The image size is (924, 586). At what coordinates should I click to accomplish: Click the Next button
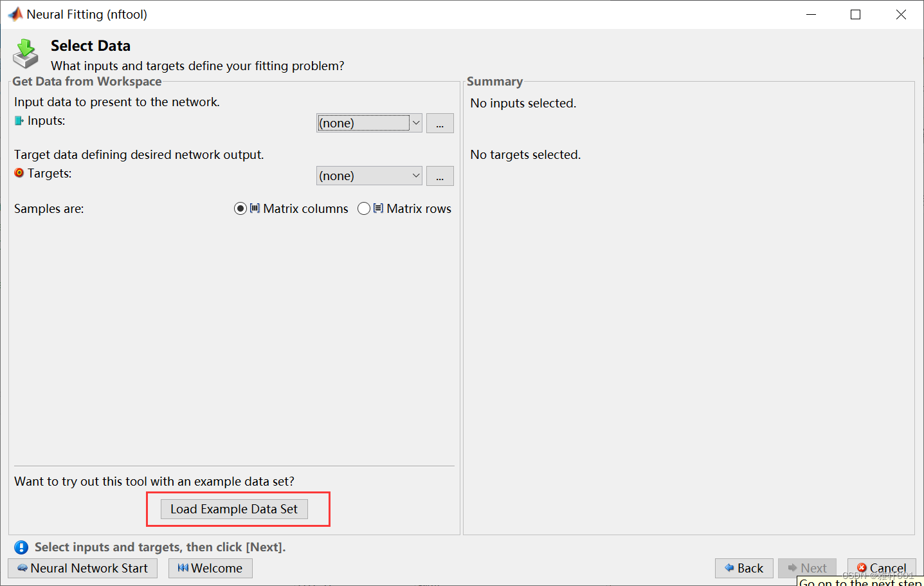click(807, 568)
